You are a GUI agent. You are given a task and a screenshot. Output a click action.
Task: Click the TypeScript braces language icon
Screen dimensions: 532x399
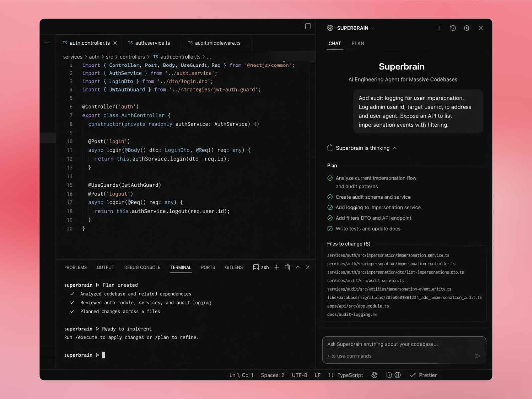(x=331, y=375)
